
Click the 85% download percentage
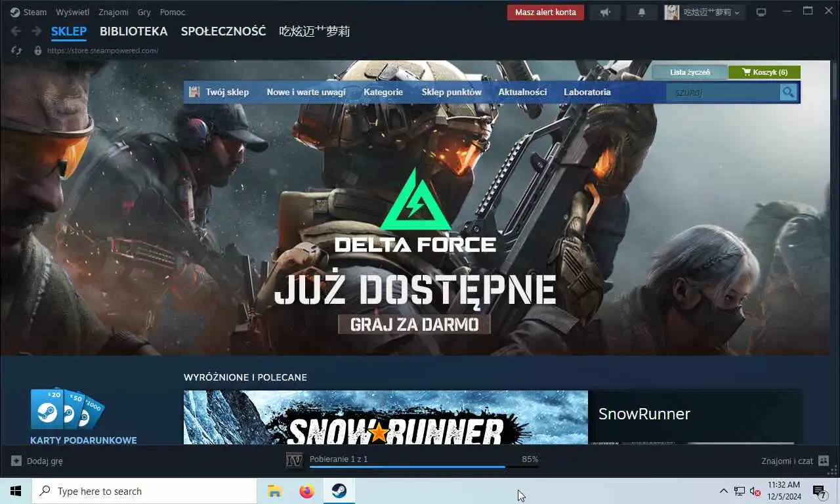[x=530, y=459]
